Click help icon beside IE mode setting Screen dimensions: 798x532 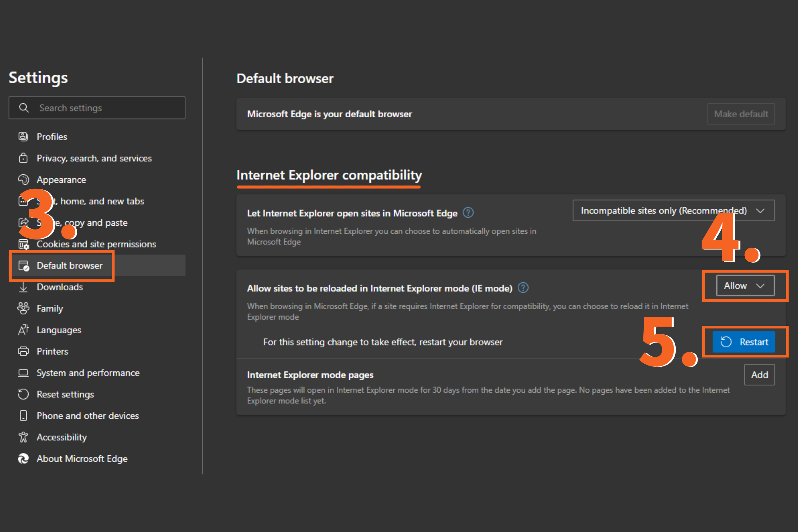tap(523, 288)
